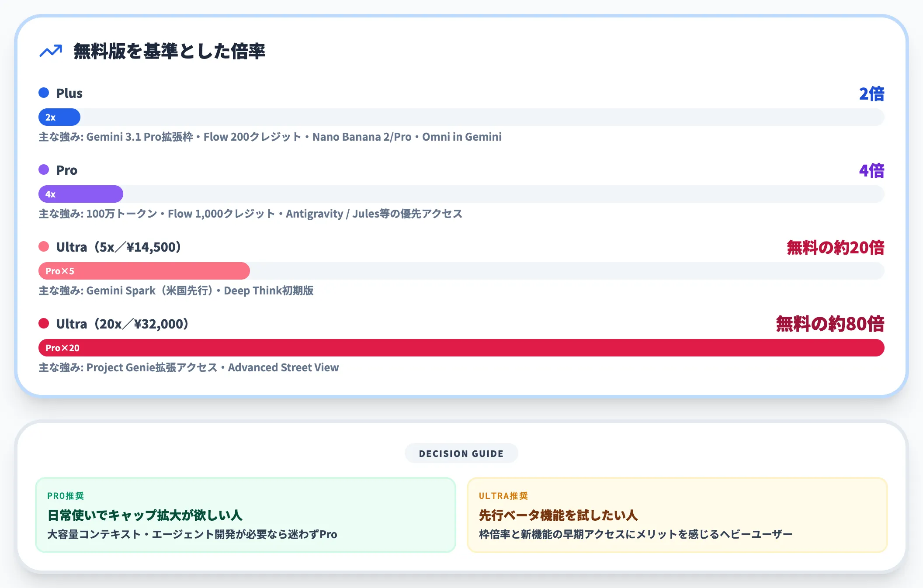Click the 無料の約20倍 value
The image size is (923, 588).
[836, 247]
